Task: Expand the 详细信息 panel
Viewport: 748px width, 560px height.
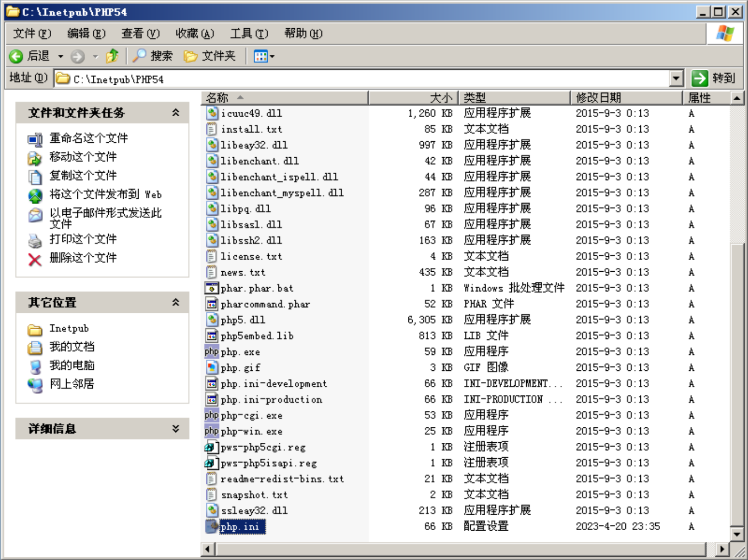Action: point(175,428)
